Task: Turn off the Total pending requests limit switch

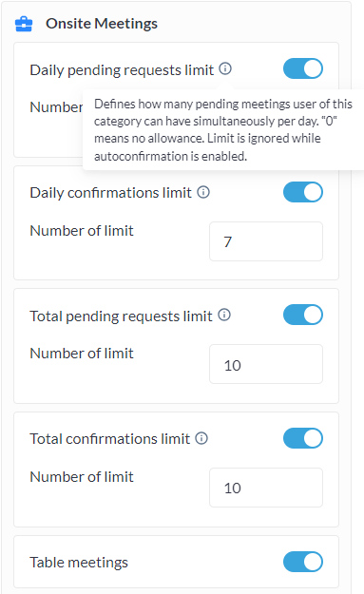Action: pyautogui.click(x=303, y=315)
